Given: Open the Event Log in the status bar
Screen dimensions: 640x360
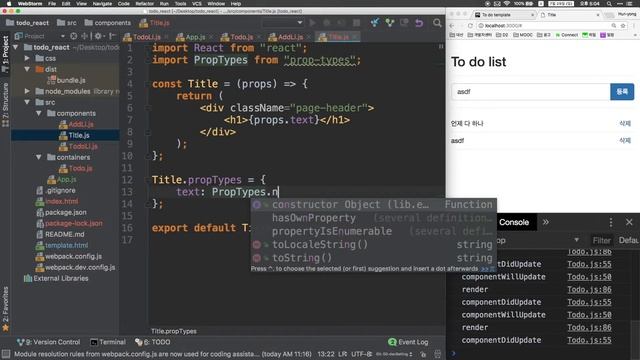Looking at the screenshot, I should [408, 342].
